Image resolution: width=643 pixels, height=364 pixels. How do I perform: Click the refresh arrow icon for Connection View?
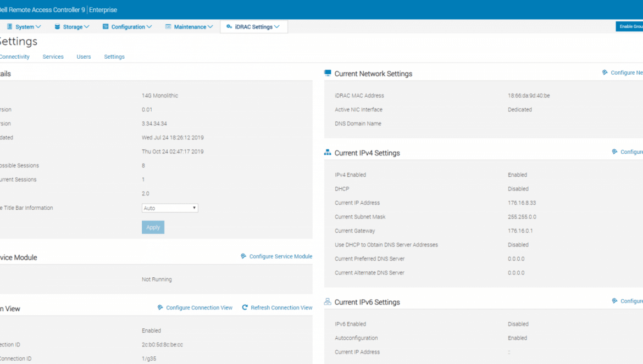(x=245, y=307)
